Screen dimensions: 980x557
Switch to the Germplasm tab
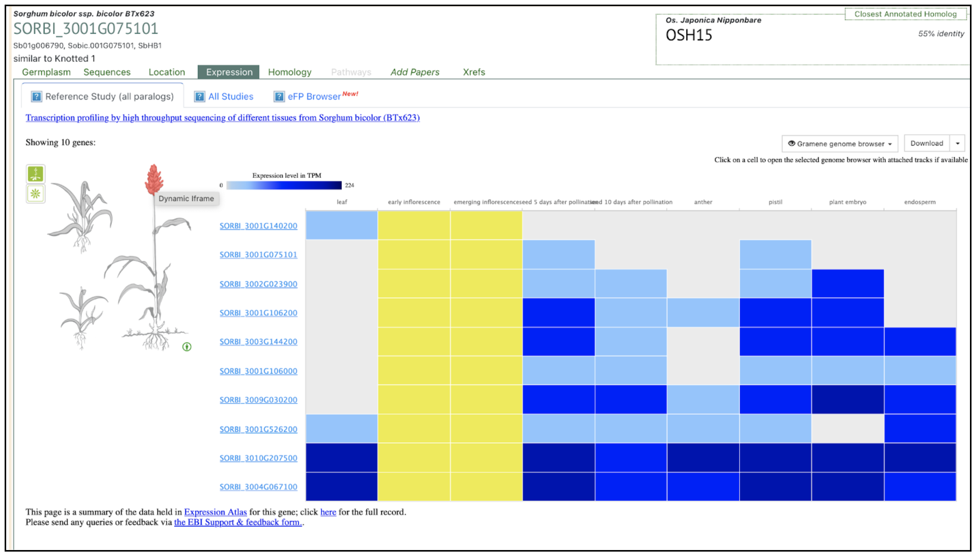pyautogui.click(x=46, y=72)
